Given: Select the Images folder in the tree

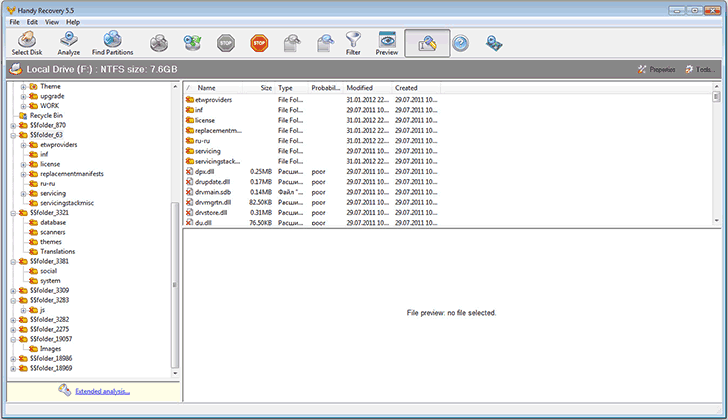Looking at the screenshot, I should click(x=51, y=349).
